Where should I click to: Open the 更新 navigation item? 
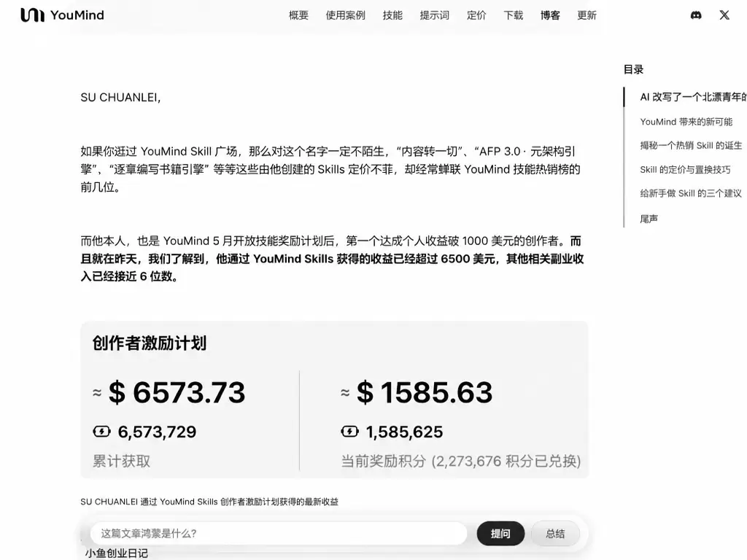587,15
